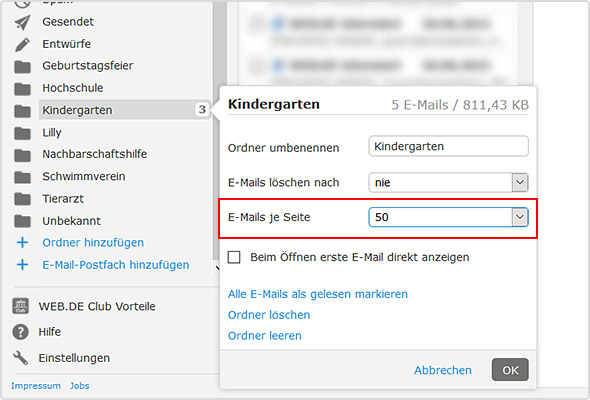The image size is (590, 400).
Task: Click the folder list vertical scrollbar
Action: [x=220, y=132]
